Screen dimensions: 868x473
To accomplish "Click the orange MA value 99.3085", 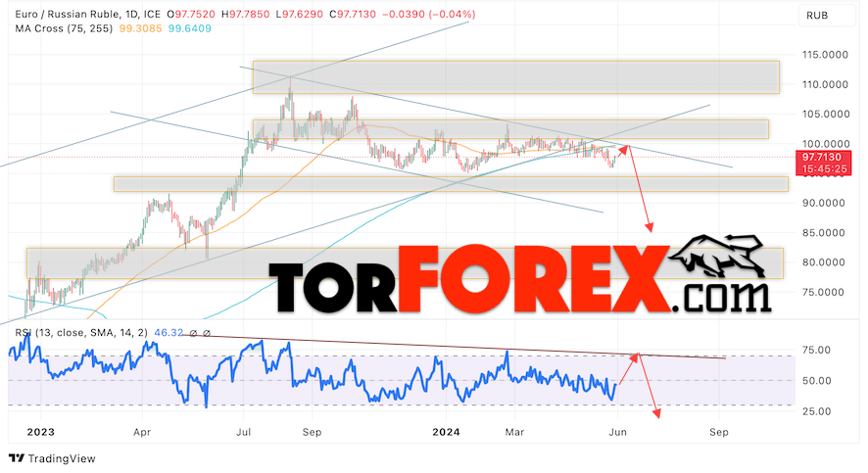I will coord(141,28).
